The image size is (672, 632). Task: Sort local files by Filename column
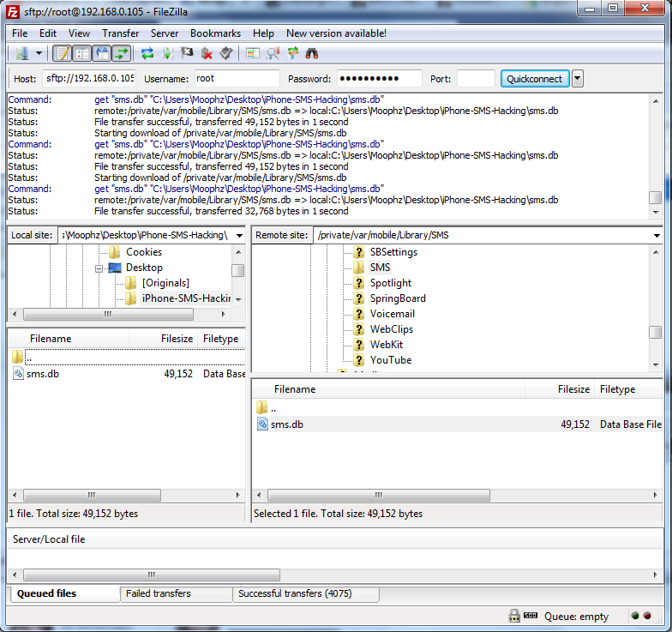[69, 339]
